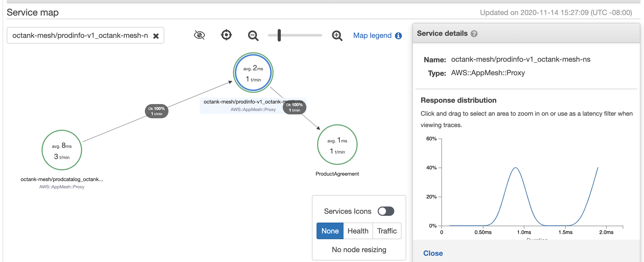Click the response distribution peak near 1.0ms

coord(516,168)
